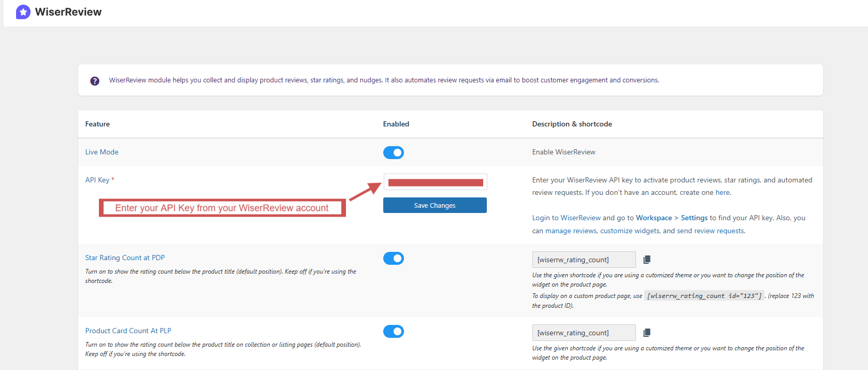The height and width of the screenshot is (370, 868).
Task: Select the [wiserrw_rating_count] shortcode text box
Action: point(584,259)
